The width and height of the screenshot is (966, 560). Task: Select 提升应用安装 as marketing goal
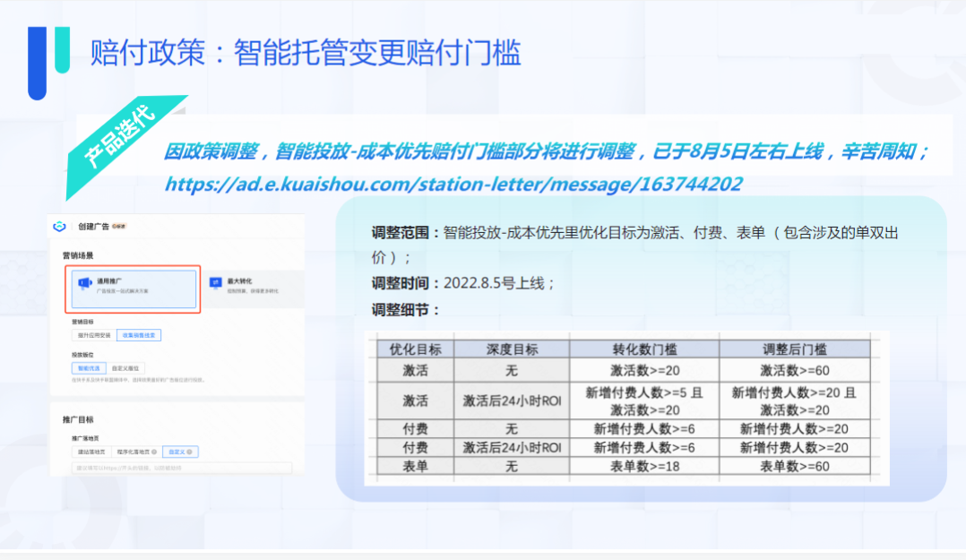pos(93,335)
